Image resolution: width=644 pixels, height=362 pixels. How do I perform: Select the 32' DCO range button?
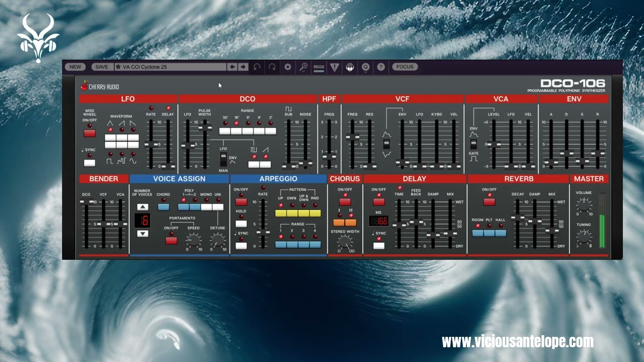click(225, 131)
